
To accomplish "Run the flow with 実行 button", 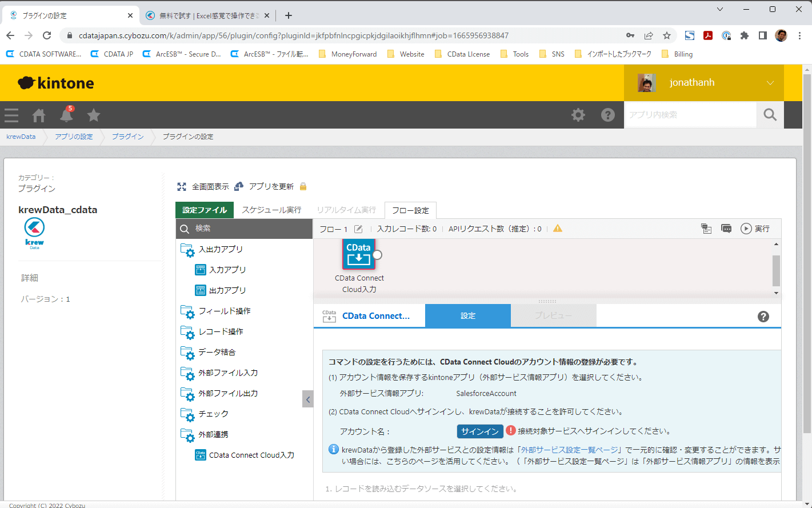I will point(755,229).
